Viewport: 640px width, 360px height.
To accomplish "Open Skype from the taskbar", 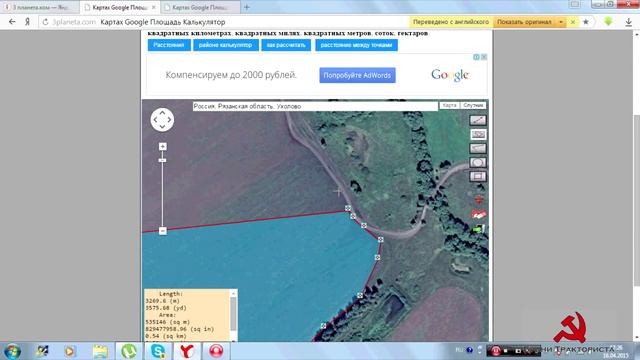I will tap(158, 351).
